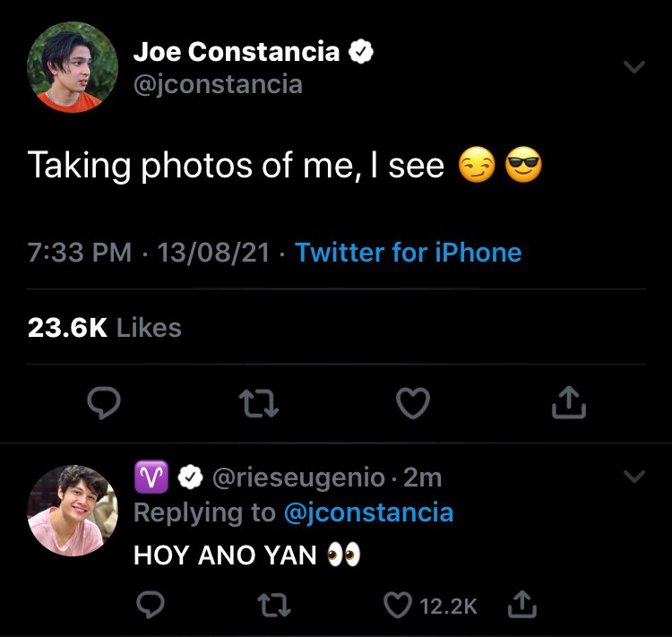
Task: Like the main tweet with heart icon
Action: click(x=413, y=402)
